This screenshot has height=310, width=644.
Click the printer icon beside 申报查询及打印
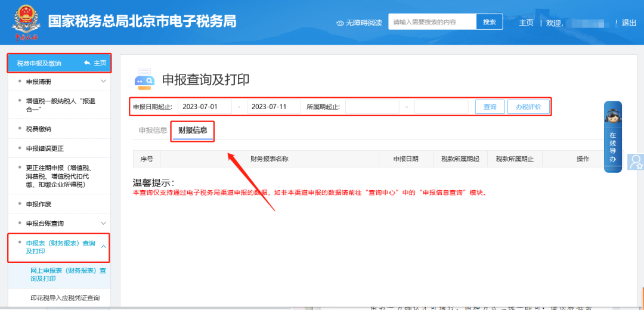pos(144,79)
